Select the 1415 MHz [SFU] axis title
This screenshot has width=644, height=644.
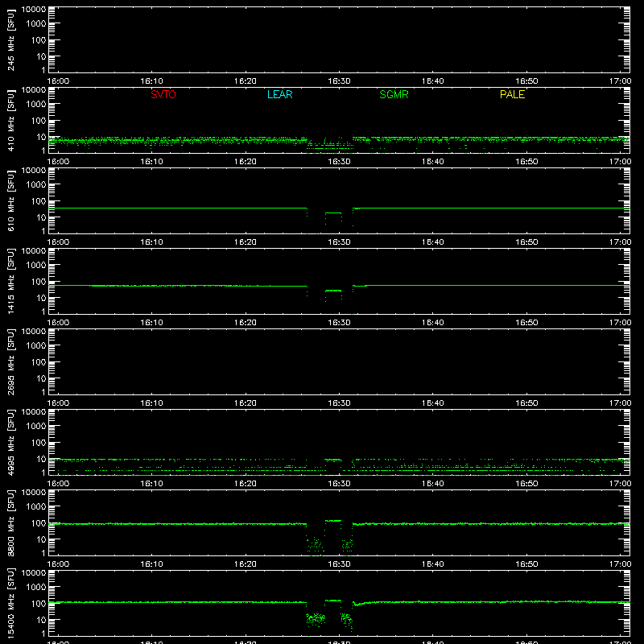pyautogui.click(x=10, y=281)
